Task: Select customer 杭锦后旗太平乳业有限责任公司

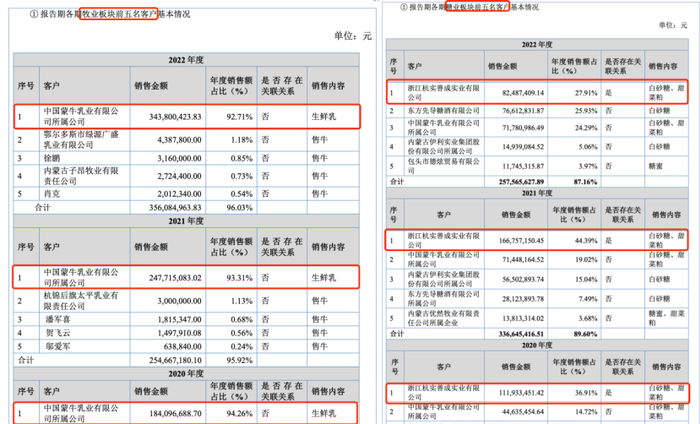Action: 81,301
